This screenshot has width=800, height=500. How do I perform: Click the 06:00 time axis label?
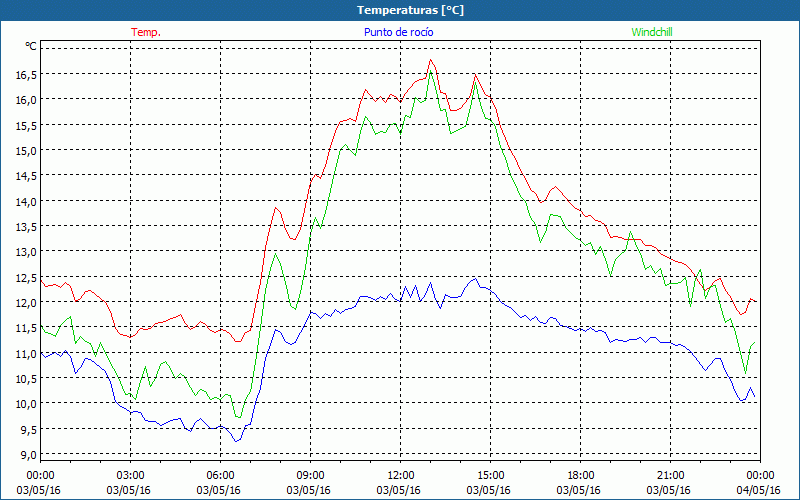click(219, 476)
